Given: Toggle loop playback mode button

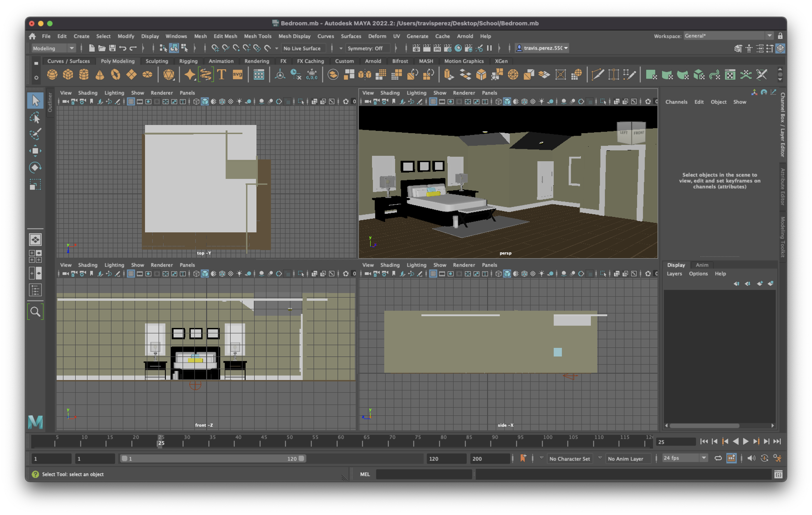Looking at the screenshot, I should (718, 458).
